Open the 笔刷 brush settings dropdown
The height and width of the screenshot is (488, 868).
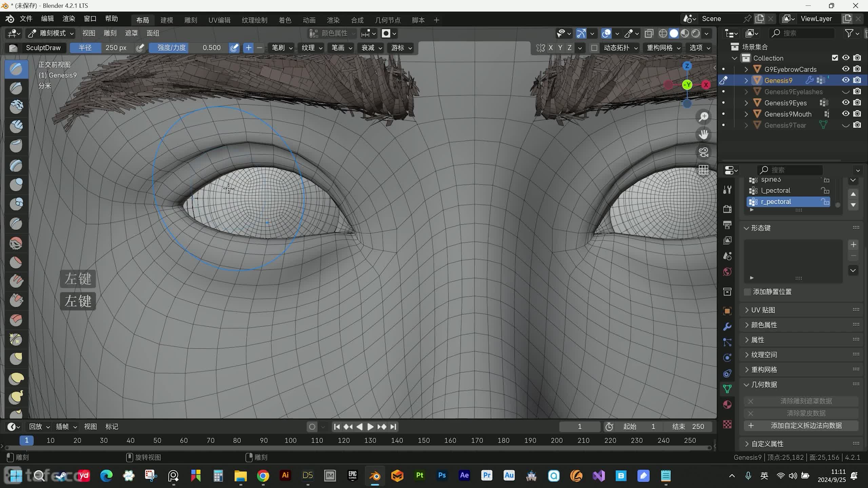pos(282,48)
